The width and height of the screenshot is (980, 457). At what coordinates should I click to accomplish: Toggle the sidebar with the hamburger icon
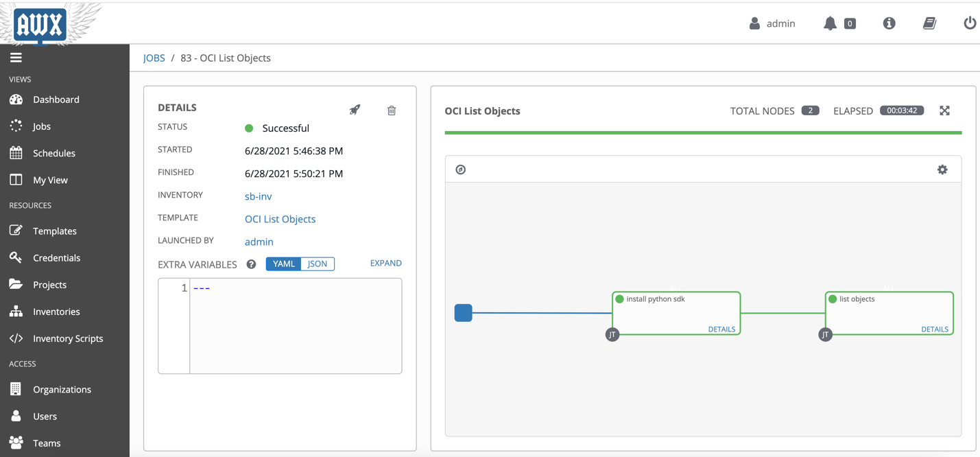coord(16,57)
